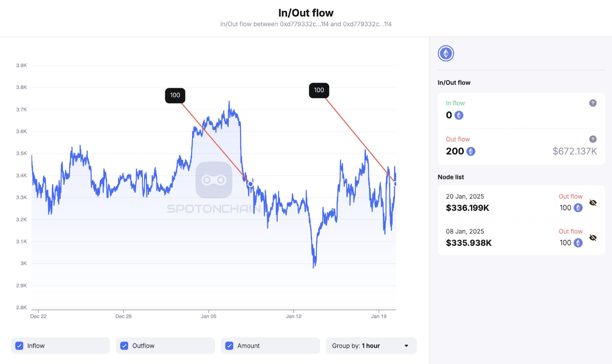This screenshot has height=364, width=612.
Task: Hide the 08 Jan, 2025 node
Action: [593, 238]
